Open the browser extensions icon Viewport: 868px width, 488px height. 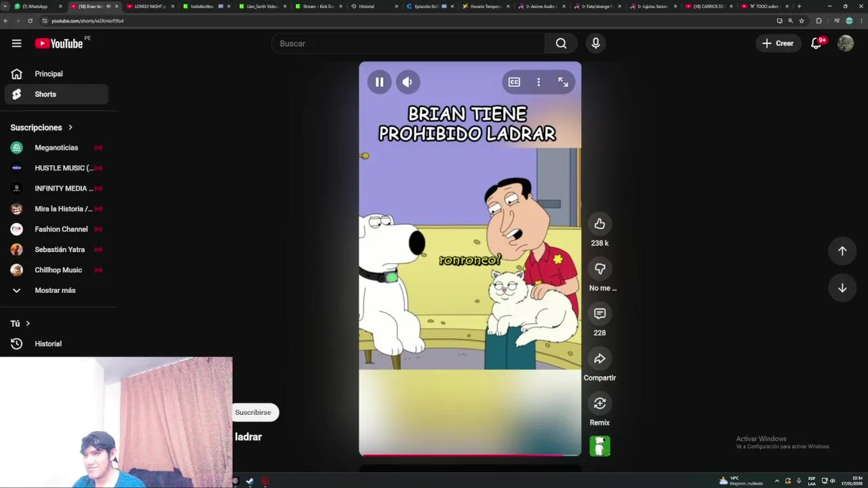coord(818,21)
